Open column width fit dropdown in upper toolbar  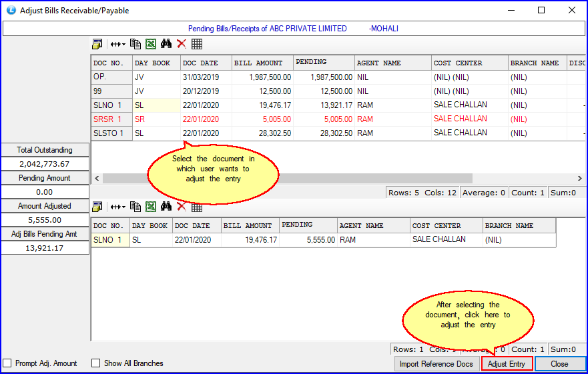[117, 44]
